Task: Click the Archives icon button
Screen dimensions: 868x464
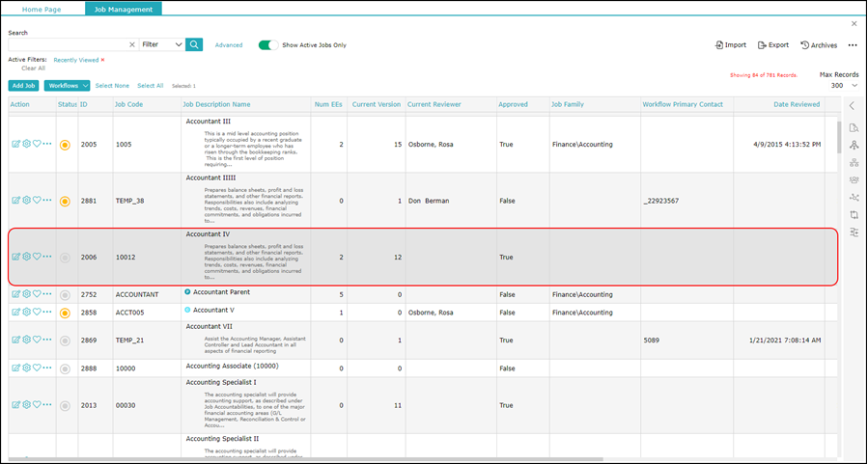Action: pos(819,45)
